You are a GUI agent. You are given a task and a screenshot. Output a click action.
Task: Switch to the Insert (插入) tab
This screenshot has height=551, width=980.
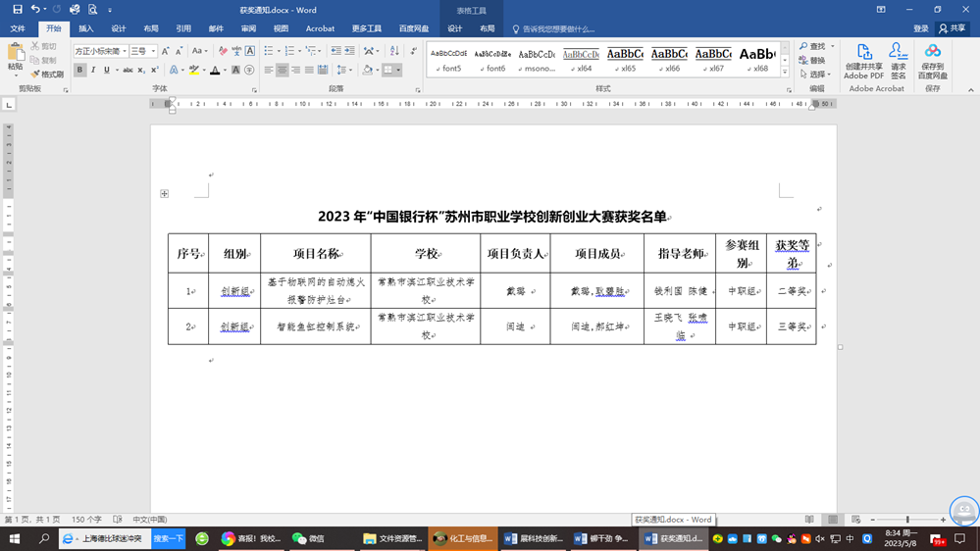coord(85,28)
